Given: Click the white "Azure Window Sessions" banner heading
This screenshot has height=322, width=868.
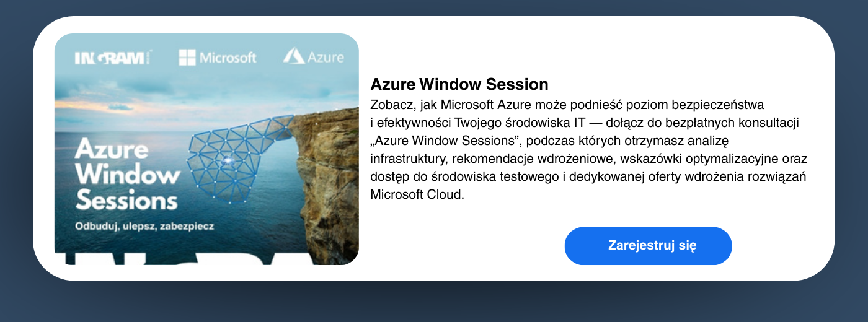Looking at the screenshot, I should [127, 175].
